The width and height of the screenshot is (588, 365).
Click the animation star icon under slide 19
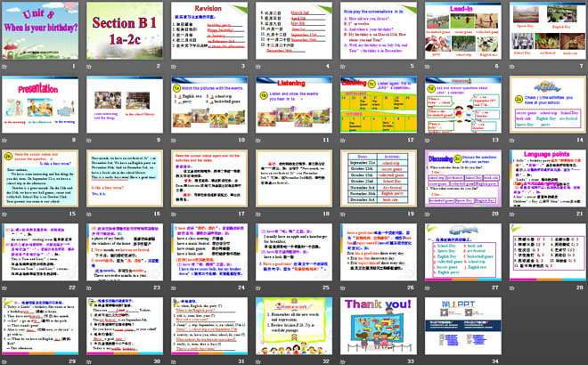(343, 214)
